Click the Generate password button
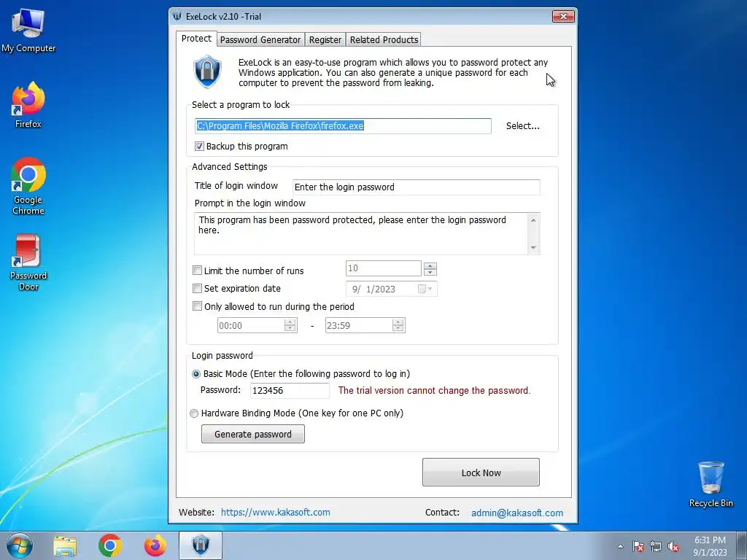This screenshot has width=747, height=560. point(252,434)
